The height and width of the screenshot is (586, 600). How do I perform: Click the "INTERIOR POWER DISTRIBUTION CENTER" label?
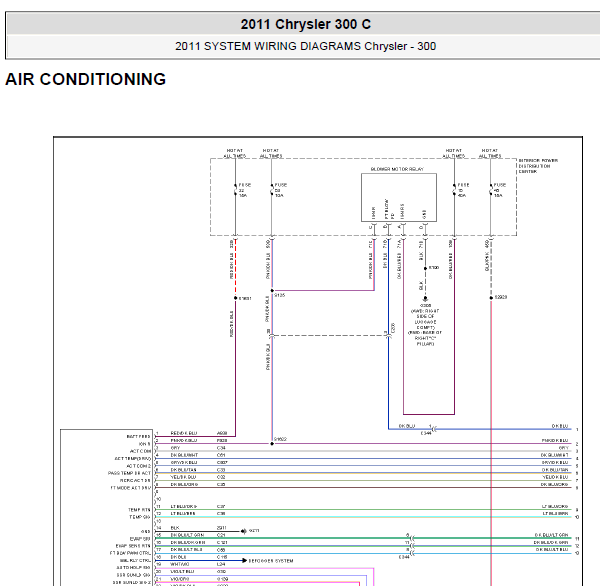(538, 166)
